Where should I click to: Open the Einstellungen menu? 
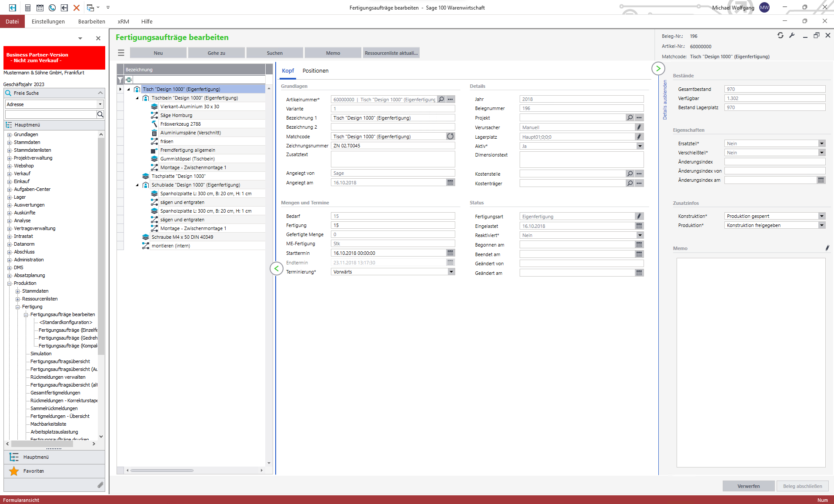(48, 21)
